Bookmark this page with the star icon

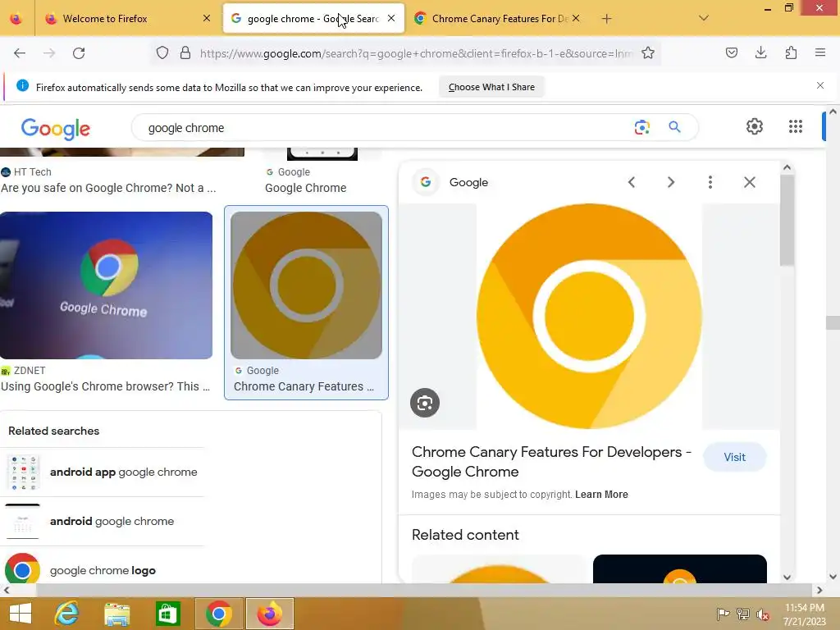coord(648,53)
